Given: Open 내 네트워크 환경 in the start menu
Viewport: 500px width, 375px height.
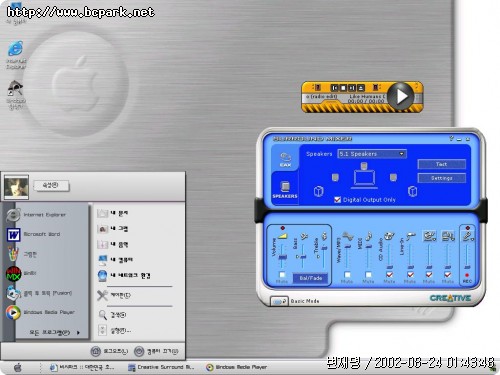Looking at the screenshot, I should (124, 275).
